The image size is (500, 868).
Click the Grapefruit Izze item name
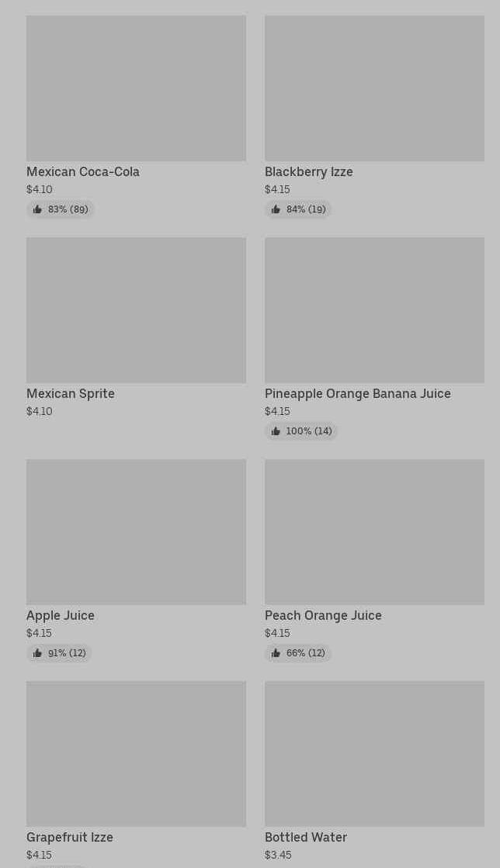click(x=70, y=837)
